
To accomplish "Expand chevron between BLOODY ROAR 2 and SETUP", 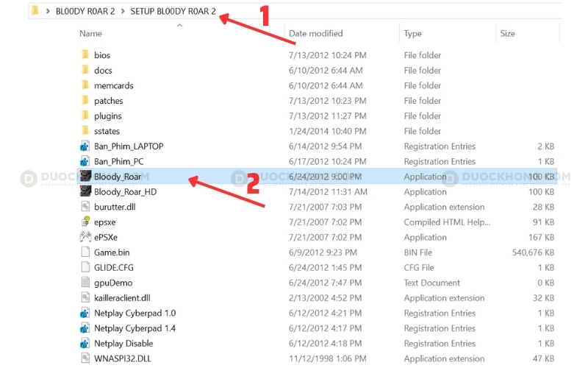I will [x=123, y=12].
